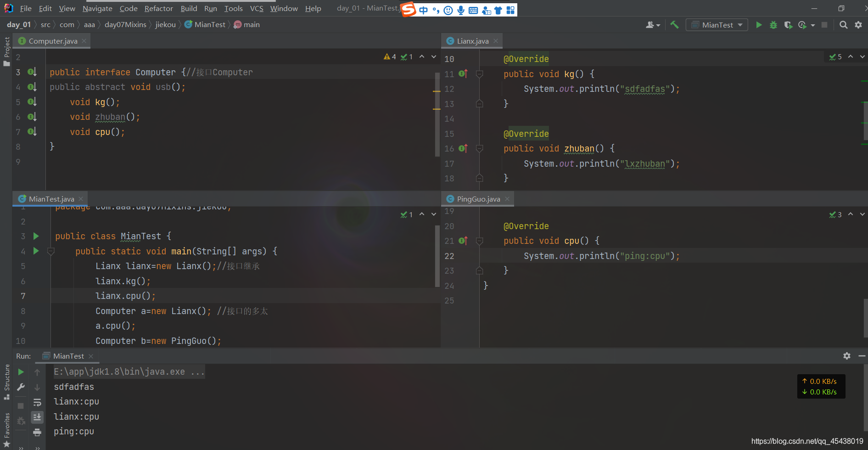Print console output icon
This screenshot has height=450, width=868.
tap(37, 432)
